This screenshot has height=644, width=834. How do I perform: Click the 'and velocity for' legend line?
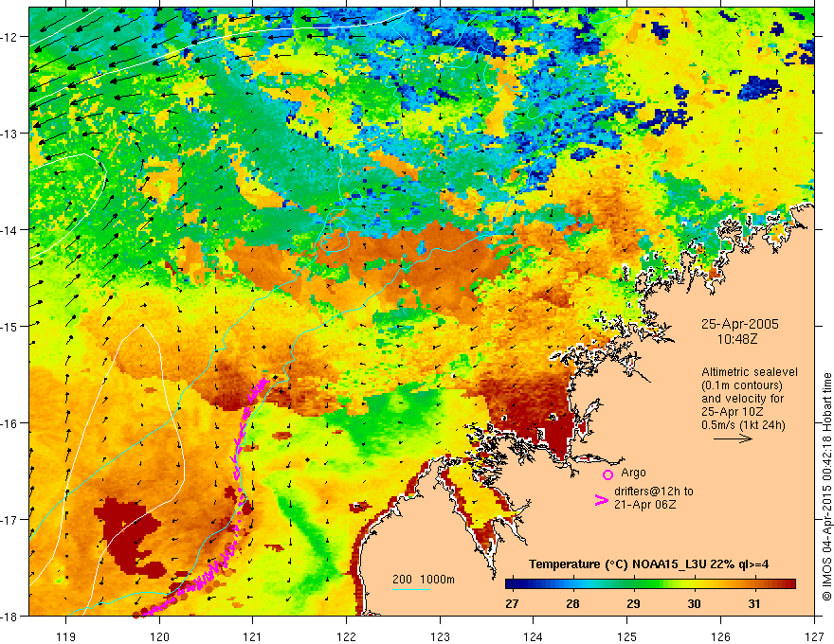click(x=742, y=399)
